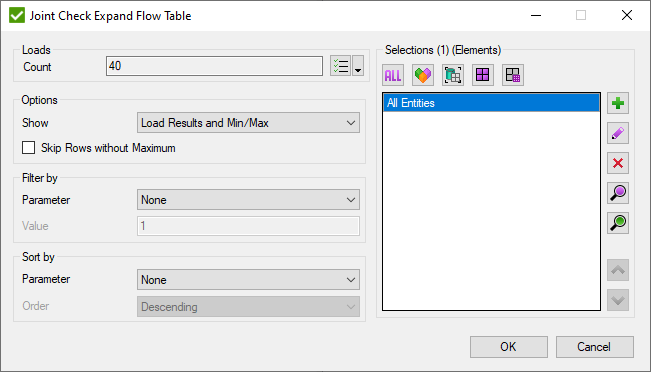Click the purple magnifier icon
The height and width of the screenshot is (372, 651).
(618, 193)
